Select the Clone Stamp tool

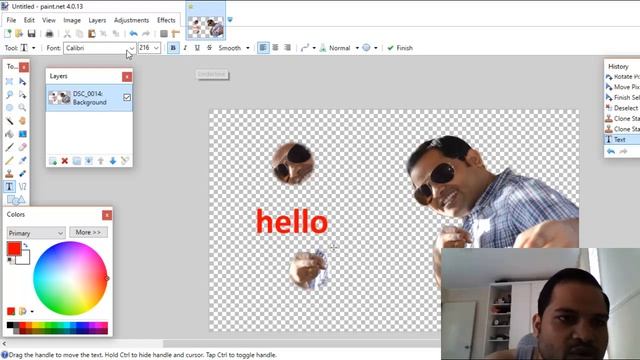pyautogui.click(x=9, y=173)
